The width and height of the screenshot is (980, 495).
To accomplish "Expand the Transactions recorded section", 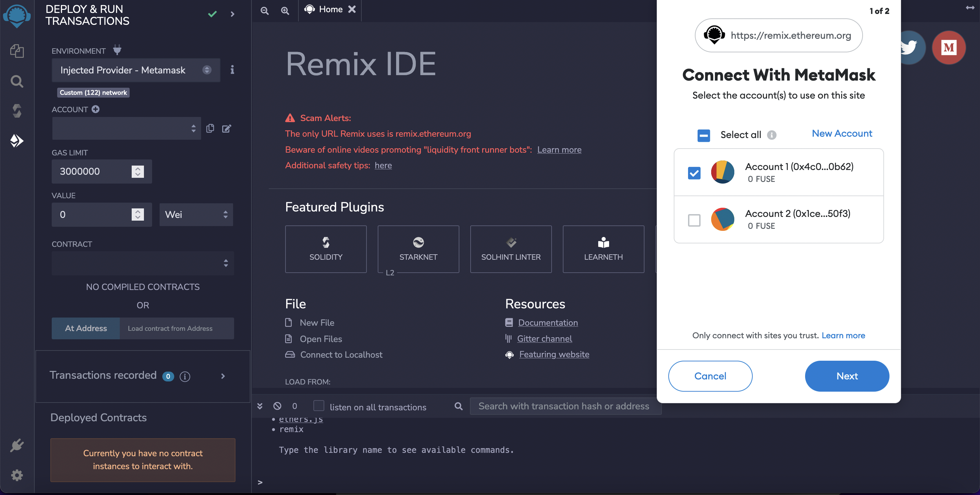I will (x=223, y=376).
